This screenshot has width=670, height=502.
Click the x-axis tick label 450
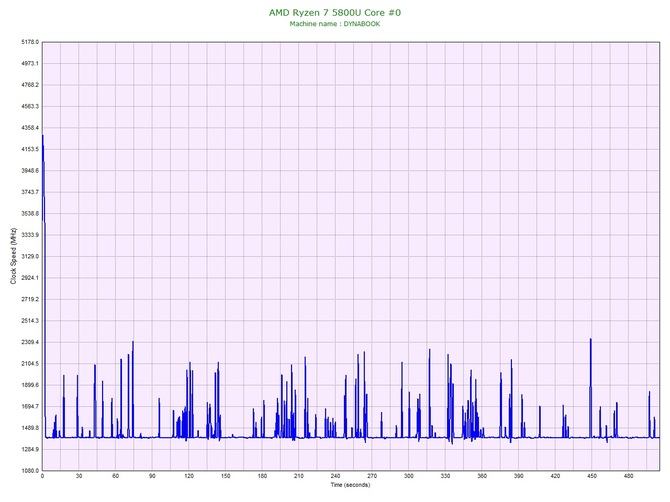pyautogui.click(x=592, y=476)
